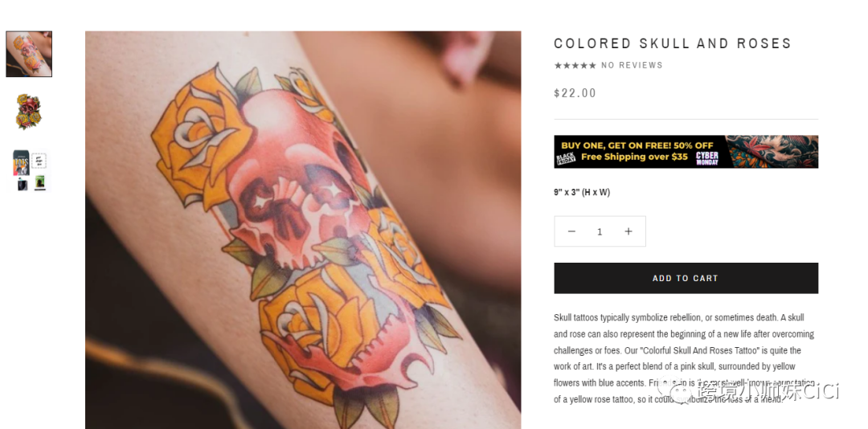Increase quantity with the plus icon
The image size is (868, 429).
point(628,231)
